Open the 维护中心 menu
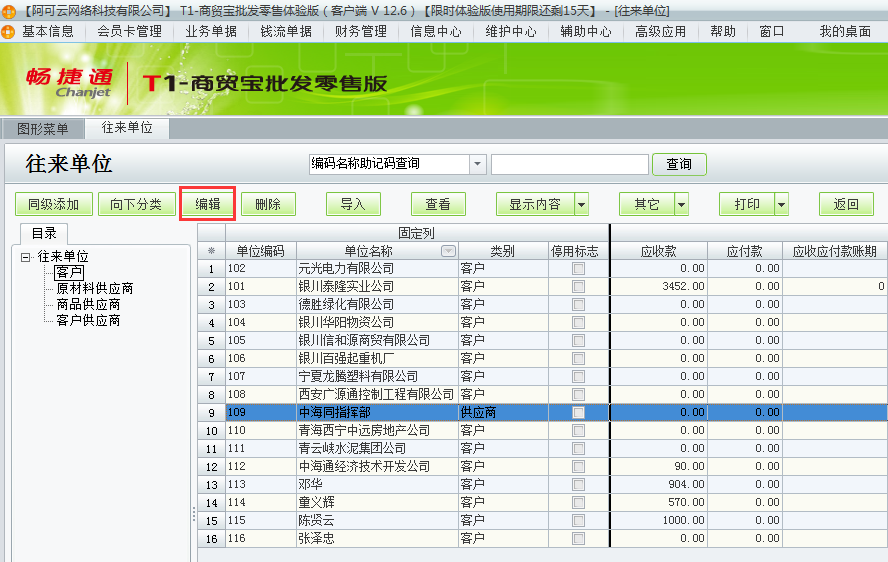The width and height of the screenshot is (888, 562). click(511, 32)
